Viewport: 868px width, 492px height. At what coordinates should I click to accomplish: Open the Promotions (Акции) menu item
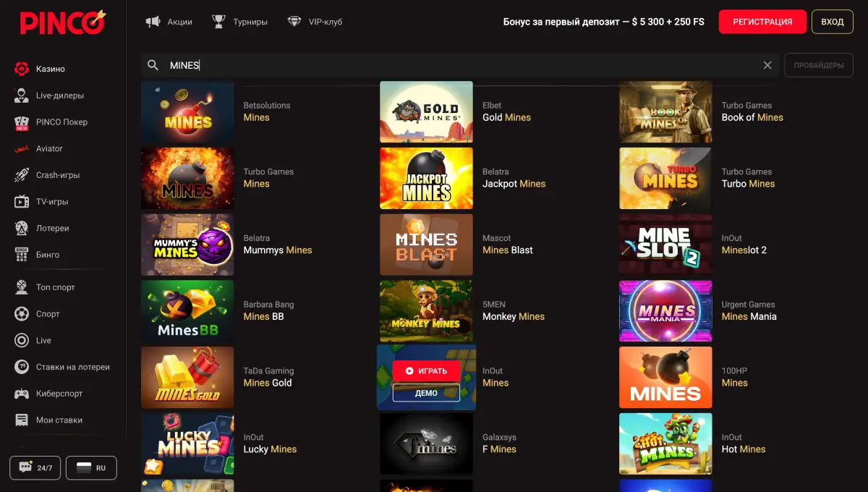pos(169,22)
